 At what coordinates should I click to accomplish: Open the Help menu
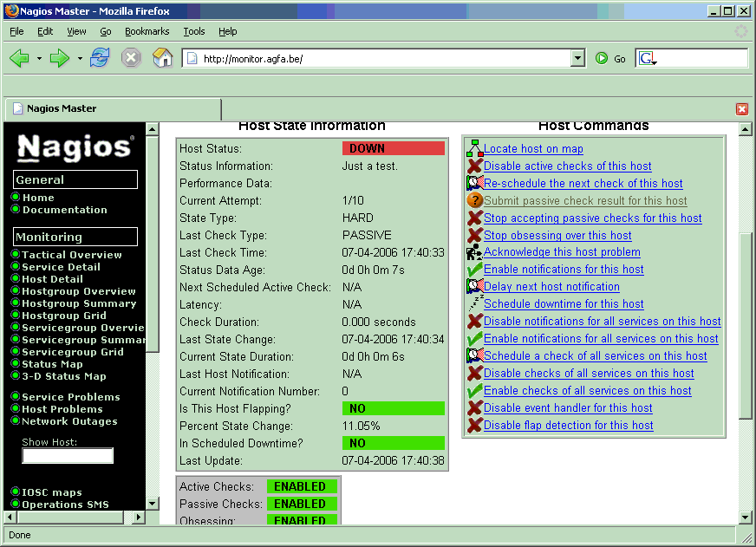[227, 31]
